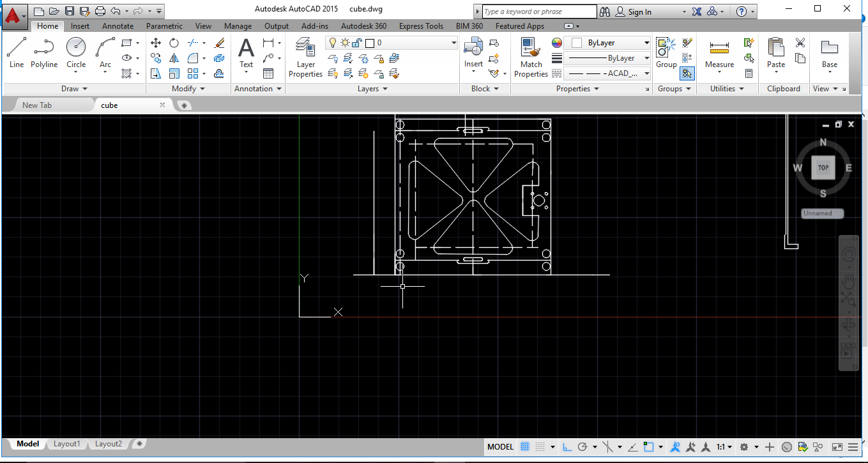The image size is (868, 463).
Task: Click Sign In button
Action: point(639,11)
